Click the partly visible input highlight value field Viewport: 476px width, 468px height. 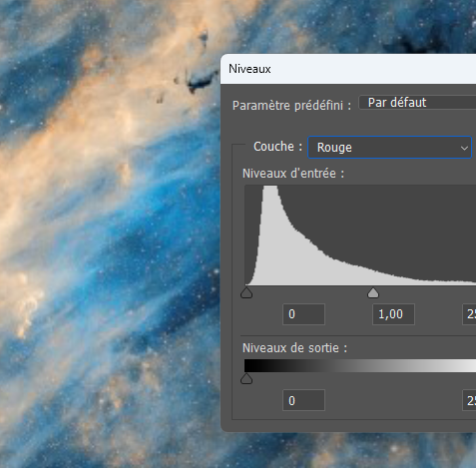point(469,314)
